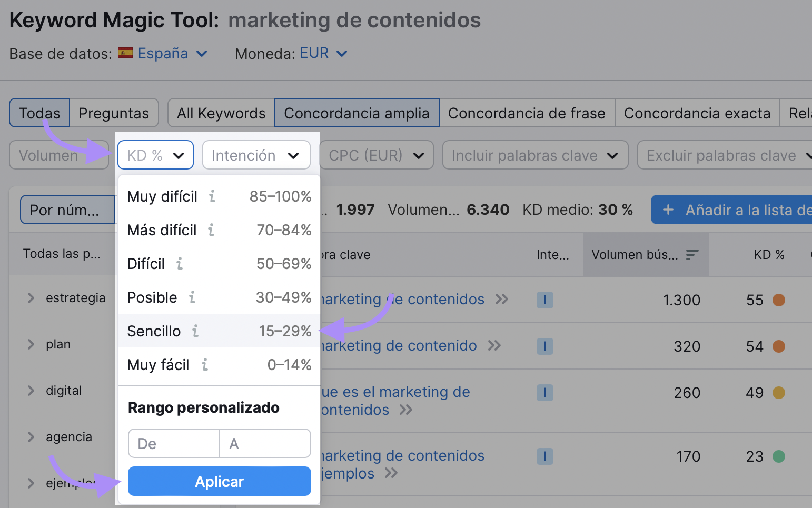Click info icon next to Muy fácil
Image resolution: width=812 pixels, height=508 pixels.
(x=205, y=365)
